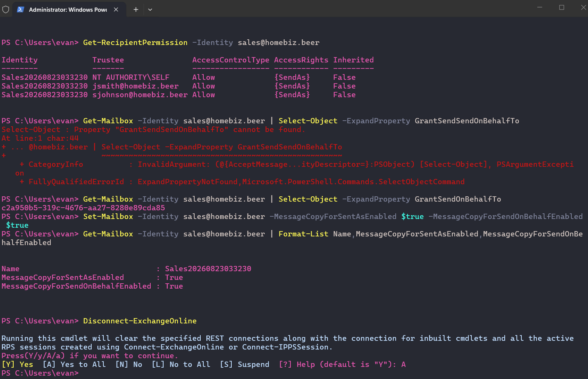
Task: Click the AccessControlType column header
Action: [x=231, y=60]
